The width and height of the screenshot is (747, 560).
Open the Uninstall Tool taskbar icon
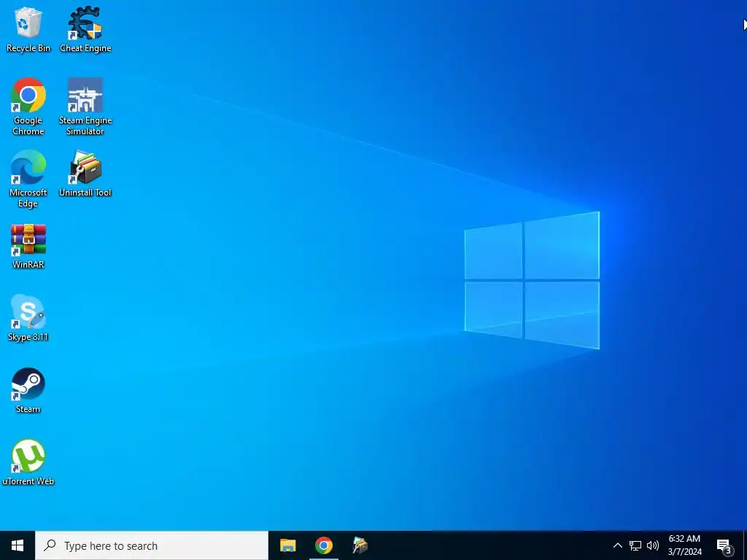pyautogui.click(x=360, y=545)
